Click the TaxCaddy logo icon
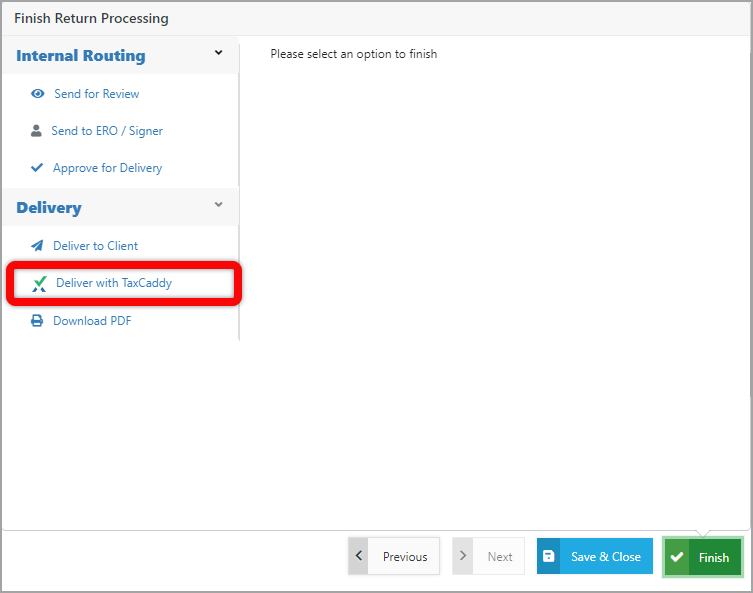 [39, 284]
